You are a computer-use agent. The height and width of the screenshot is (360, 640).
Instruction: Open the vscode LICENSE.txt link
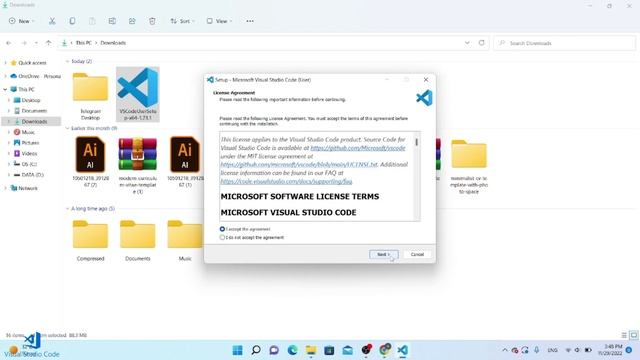[299, 164]
